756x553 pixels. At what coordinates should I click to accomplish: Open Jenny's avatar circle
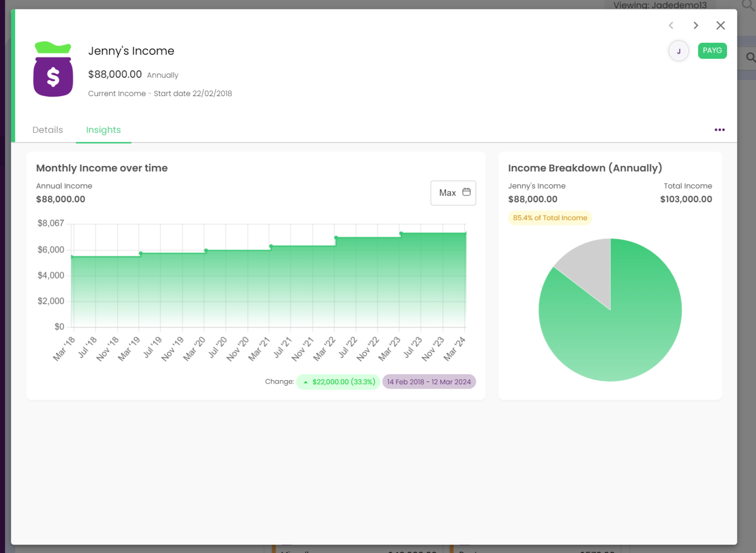click(679, 51)
